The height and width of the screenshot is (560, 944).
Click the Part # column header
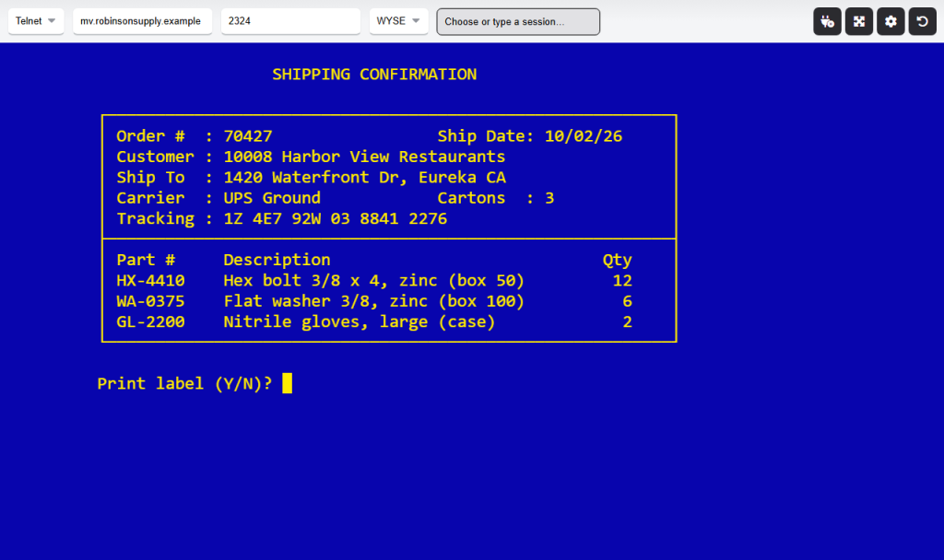(146, 260)
